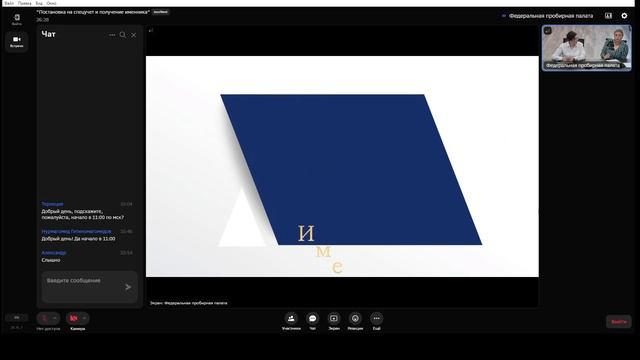Screen dimensions: 640x360
Task: Open the Войти sidebar item
Action: (17, 20)
